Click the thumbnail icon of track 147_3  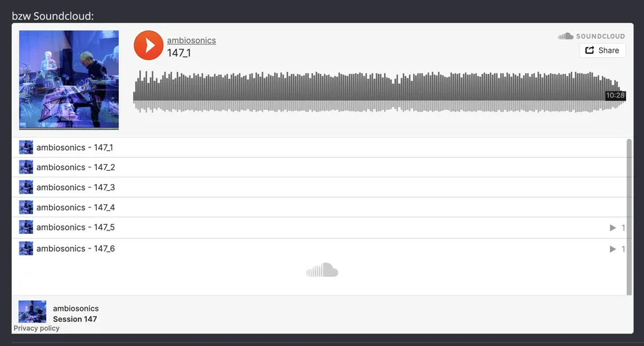click(26, 188)
